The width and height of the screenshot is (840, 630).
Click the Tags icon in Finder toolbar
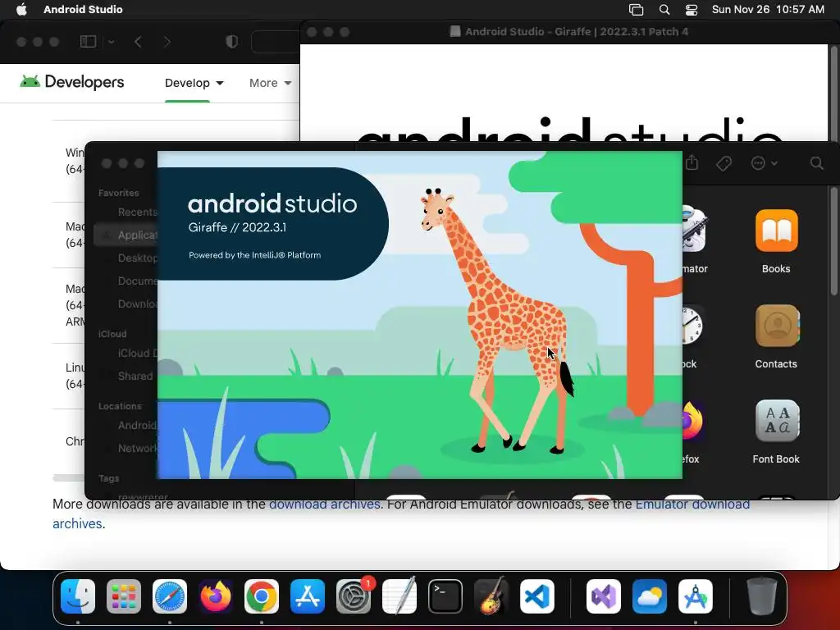click(x=724, y=163)
